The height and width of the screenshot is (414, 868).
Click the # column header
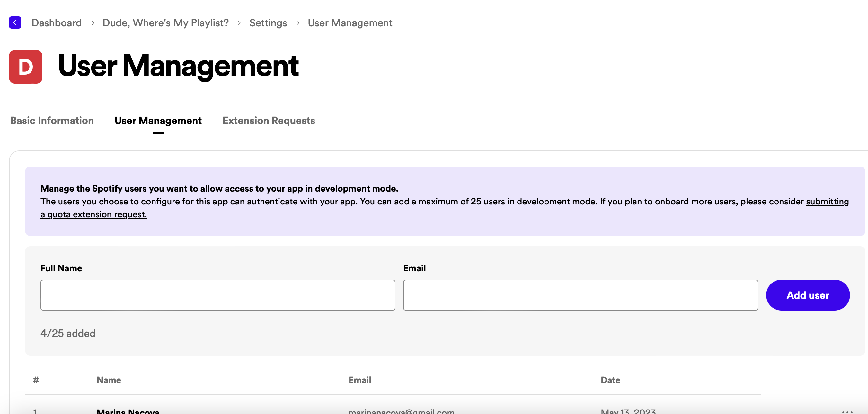coord(36,380)
